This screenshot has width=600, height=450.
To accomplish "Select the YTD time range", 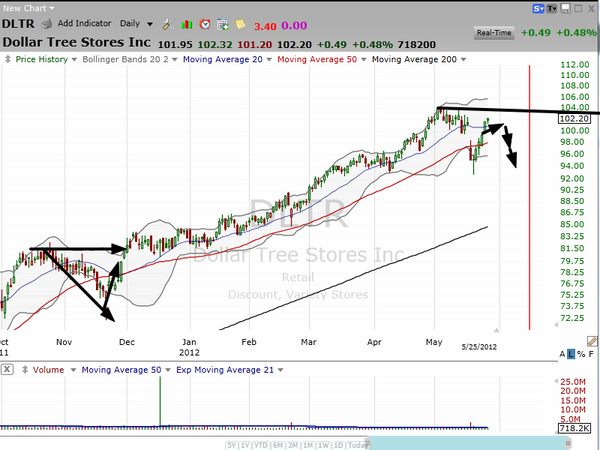I will click(x=261, y=445).
